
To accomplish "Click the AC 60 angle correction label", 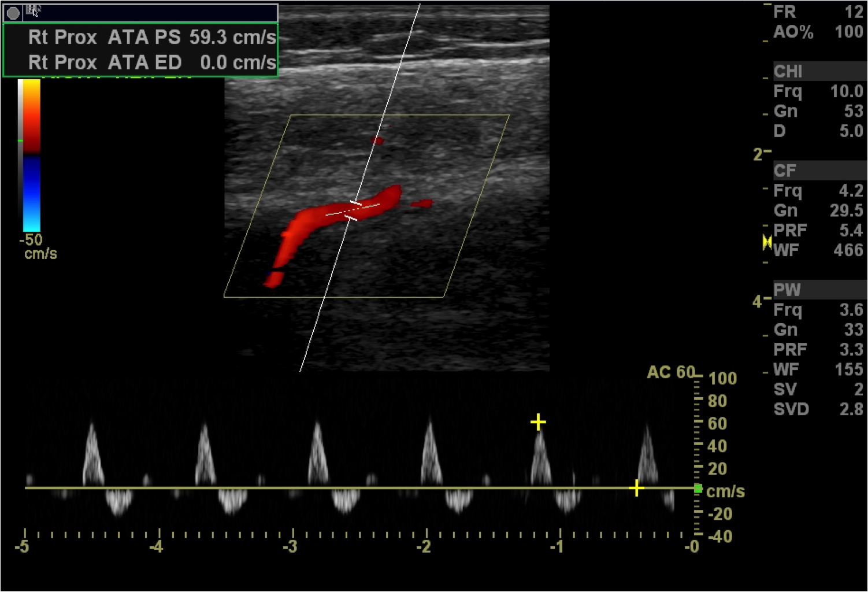I will click(x=670, y=372).
